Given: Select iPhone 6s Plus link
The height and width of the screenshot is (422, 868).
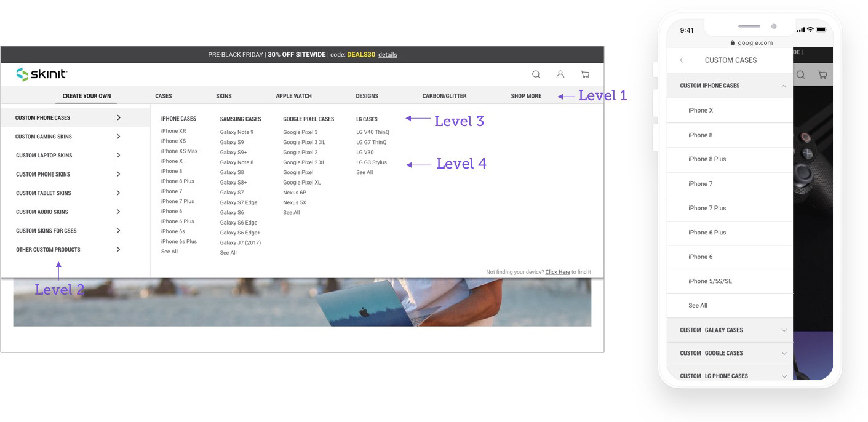Looking at the screenshot, I should (179, 242).
